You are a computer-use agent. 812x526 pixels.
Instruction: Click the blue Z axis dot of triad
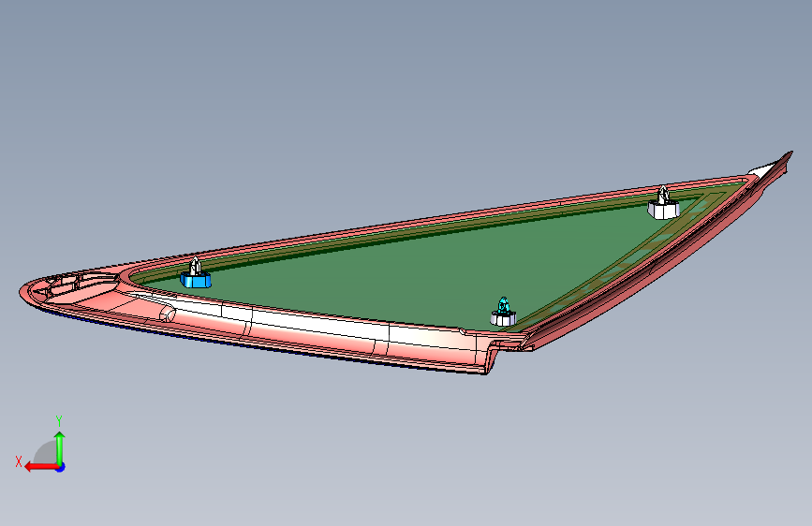61,467
